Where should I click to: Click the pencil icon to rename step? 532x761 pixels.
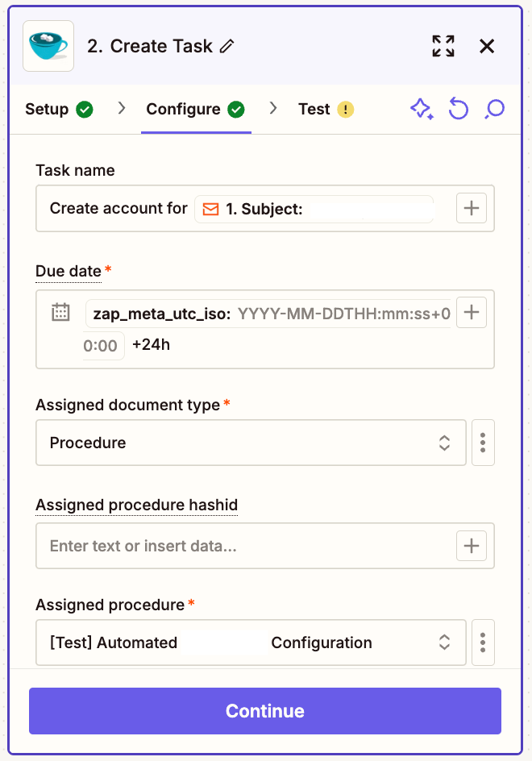click(227, 47)
